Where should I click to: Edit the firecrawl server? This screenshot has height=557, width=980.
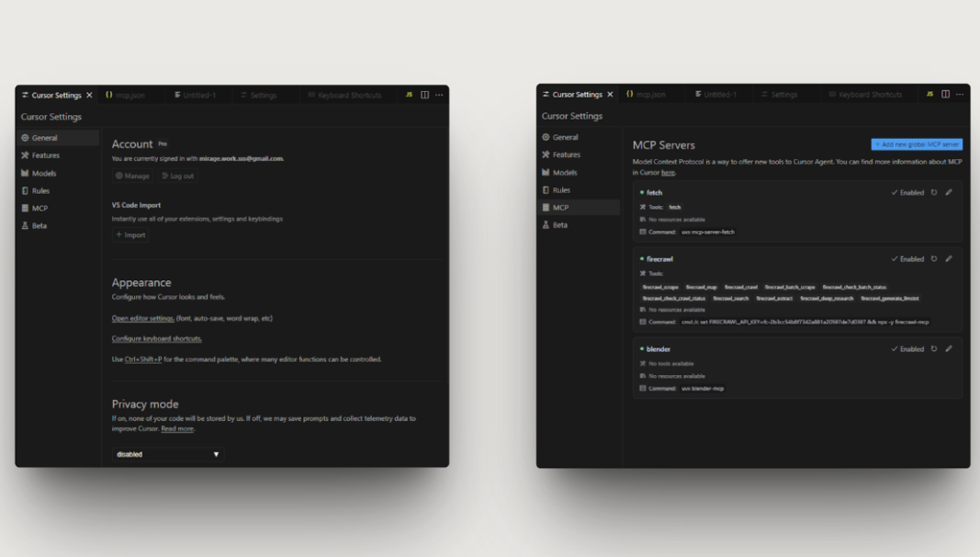pos(949,259)
